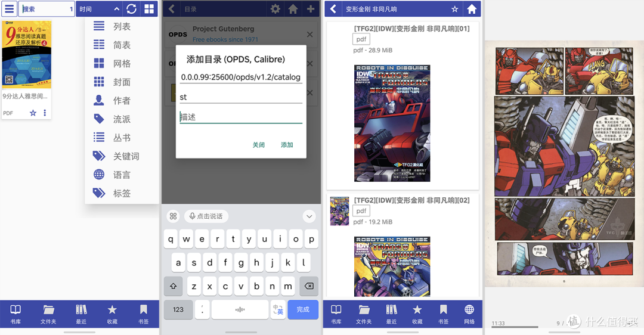This screenshot has height=335, width=644.
Task: Go back from 变形金刚 非同凡响 folder
Action: click(x=333, y=8)
